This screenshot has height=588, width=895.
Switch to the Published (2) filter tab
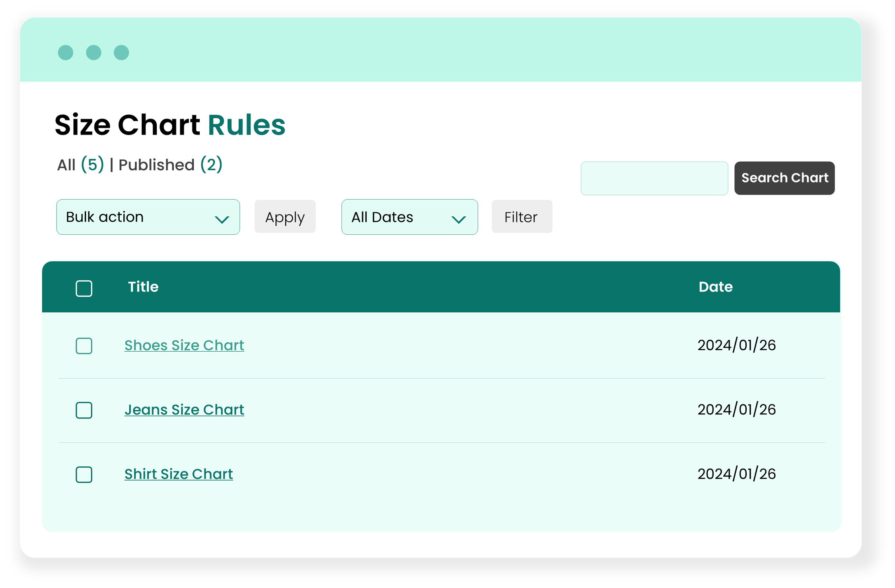click(x=170, y=165)
